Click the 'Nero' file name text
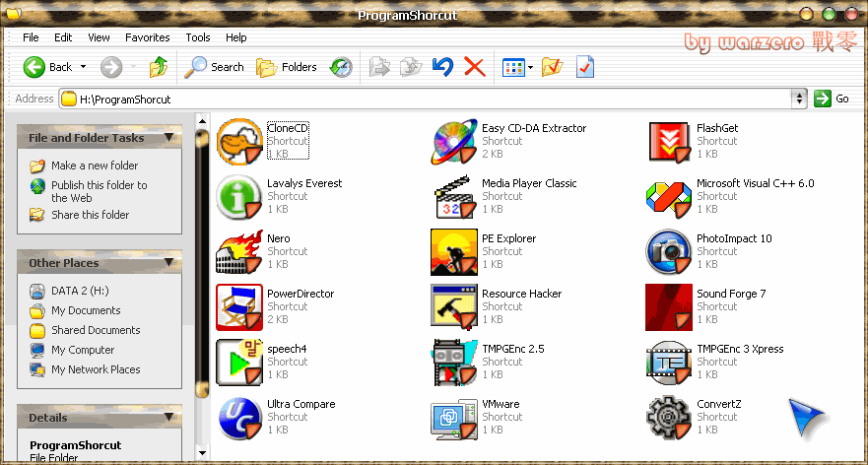This screenshot has height=465, width=868. pos(279,238)
